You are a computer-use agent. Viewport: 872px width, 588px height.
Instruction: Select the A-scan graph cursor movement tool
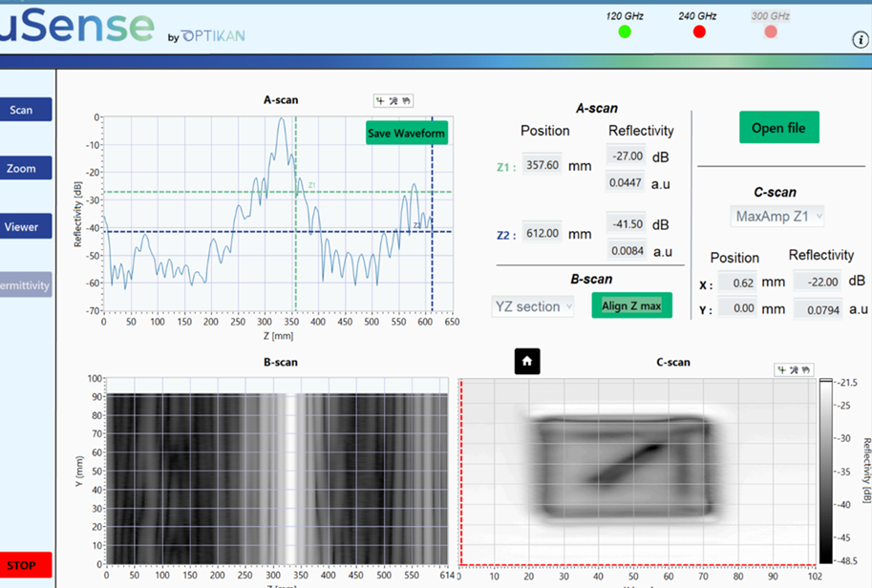click(380, 100)
